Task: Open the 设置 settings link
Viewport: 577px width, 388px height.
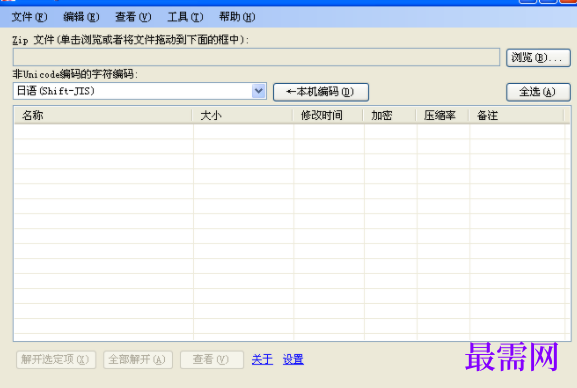Action: (293, 359)
